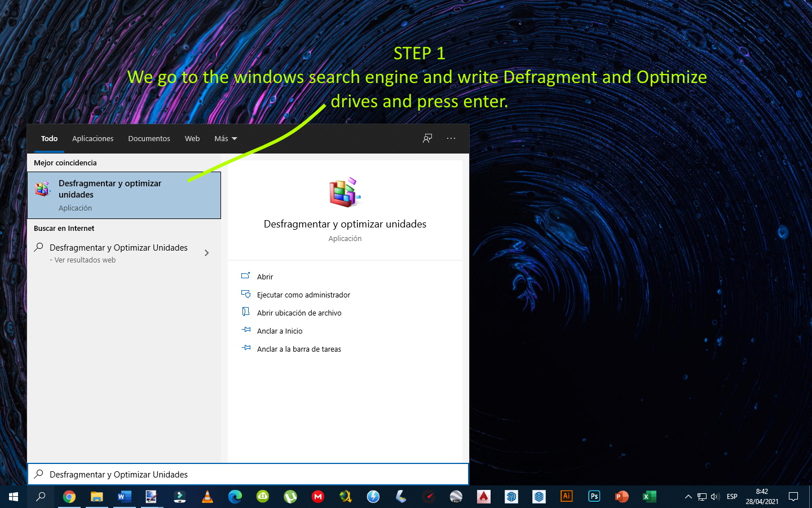Open PowerPoint from the taskbar
This screenshot has height=508, width=812.
pyautogui.click(x=621, y=497)
